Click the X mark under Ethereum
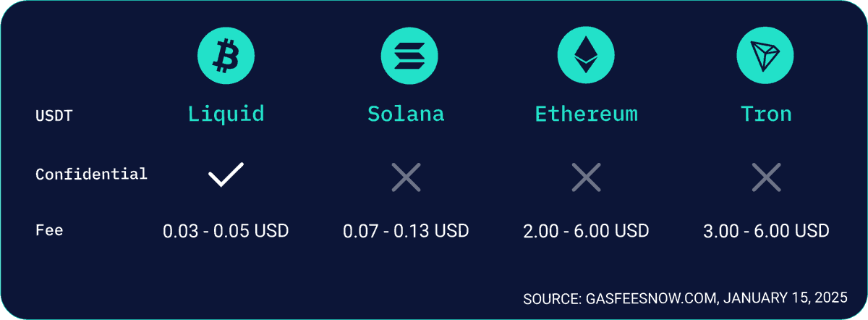 (586, 177)
